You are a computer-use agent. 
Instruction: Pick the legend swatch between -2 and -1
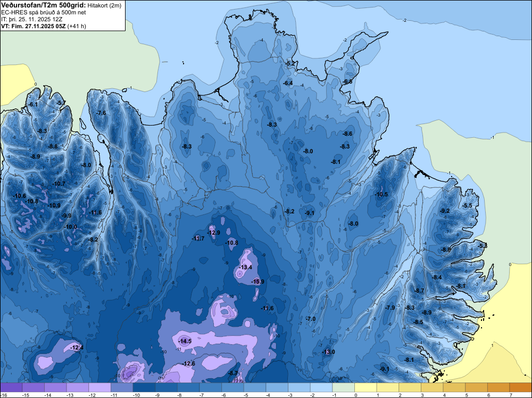pyautogui.click(x=321, y=387)
